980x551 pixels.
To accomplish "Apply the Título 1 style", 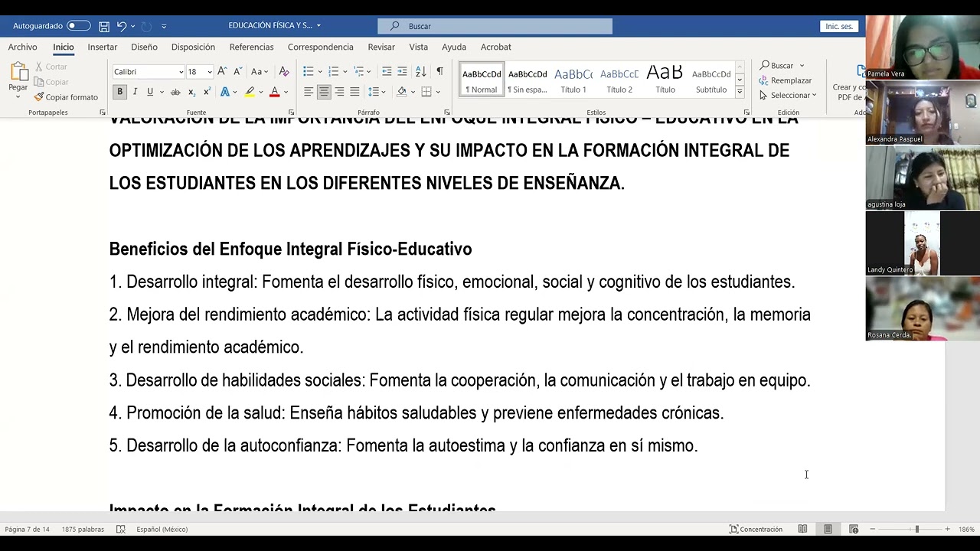I will [x=573, y=80].
